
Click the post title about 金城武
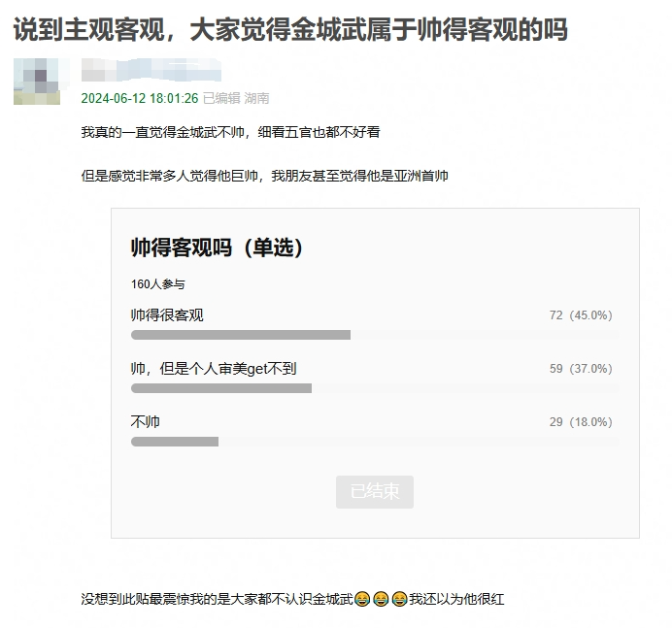289,29
